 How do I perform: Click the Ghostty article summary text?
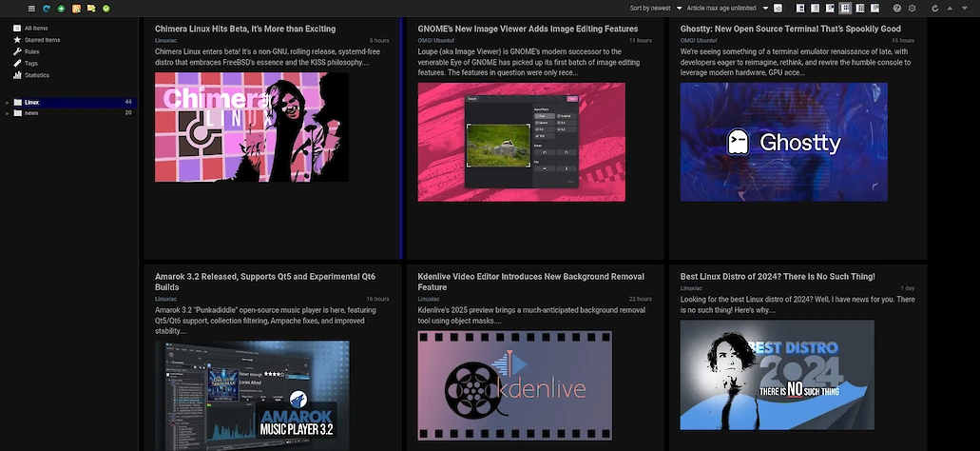(795, 62)
